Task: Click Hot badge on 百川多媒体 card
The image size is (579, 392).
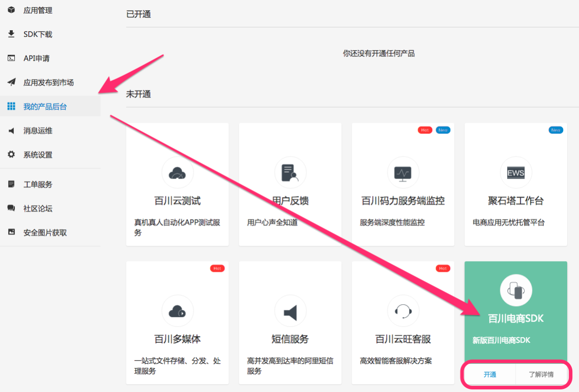Action: coord(217,268)
